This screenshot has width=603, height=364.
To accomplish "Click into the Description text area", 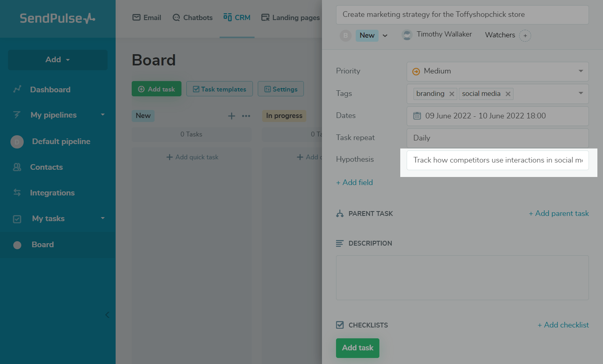I will point(462,278).
